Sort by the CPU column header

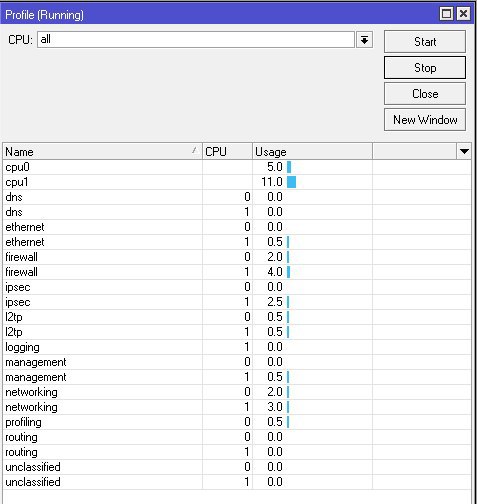pyautogui.click(x=227, y=152)
